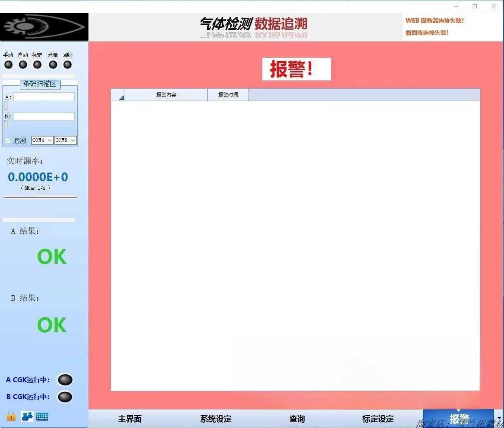Open the COM4 port dropdown
This screenshot has width=504, height=428.
[42, 140]
